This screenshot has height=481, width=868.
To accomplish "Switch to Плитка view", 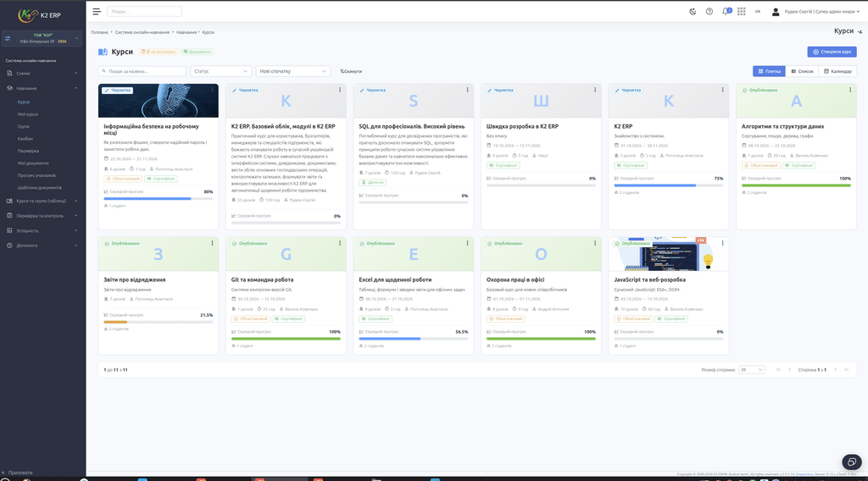I will coord(769,71).
